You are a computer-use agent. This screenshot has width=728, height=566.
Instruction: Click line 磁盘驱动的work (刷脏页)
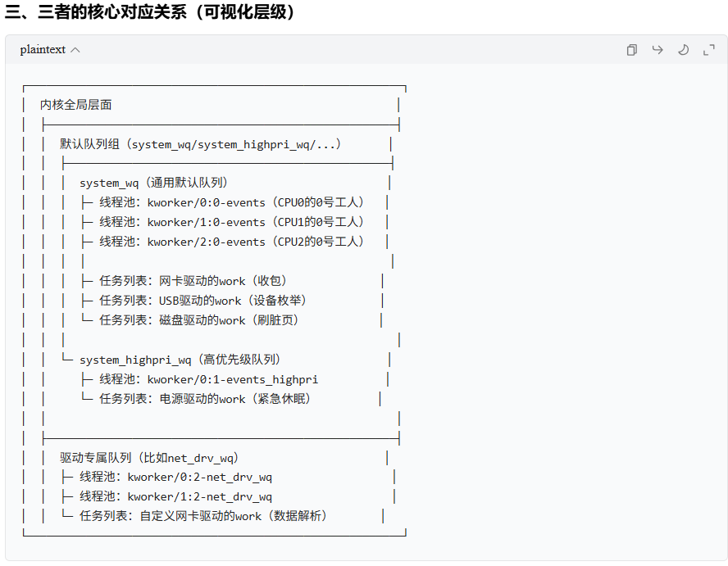(198, 319)
